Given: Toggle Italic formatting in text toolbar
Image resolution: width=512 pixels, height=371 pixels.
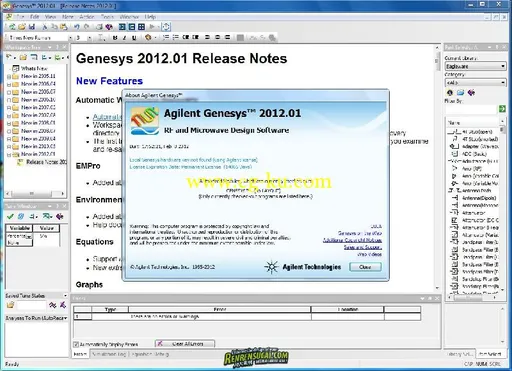Looking at the screenshot, I should tap(124, 38).
